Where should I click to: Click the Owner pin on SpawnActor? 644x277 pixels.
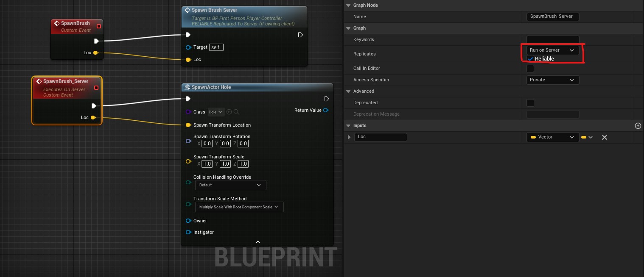pos(188,221)
